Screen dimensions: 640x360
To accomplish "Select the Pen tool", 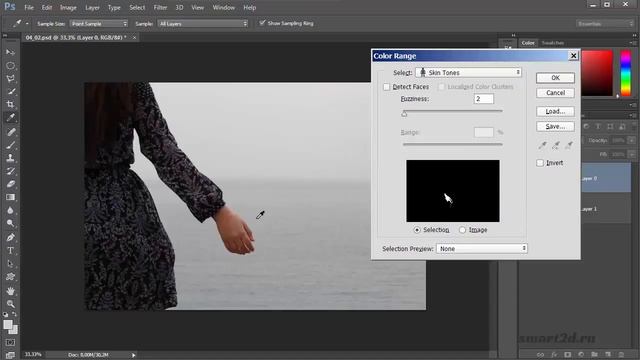I will click(x=11, y=238).
